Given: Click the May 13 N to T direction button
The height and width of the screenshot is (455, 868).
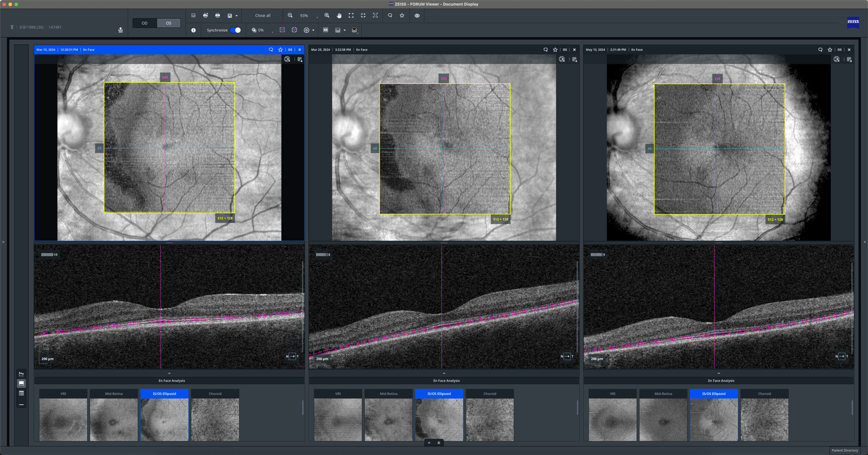Looking at the screenshot, I should pyautogui.click(x=842, y=356).
